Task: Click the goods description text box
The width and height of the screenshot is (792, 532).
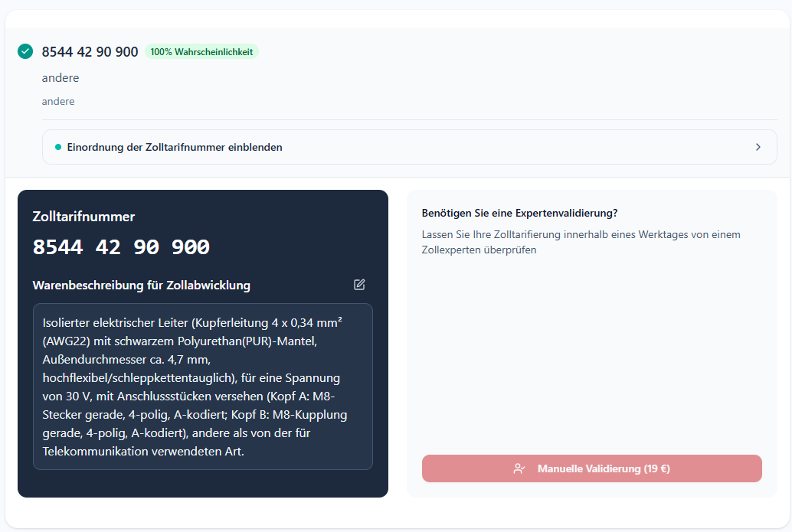Action: click(202, 387)
